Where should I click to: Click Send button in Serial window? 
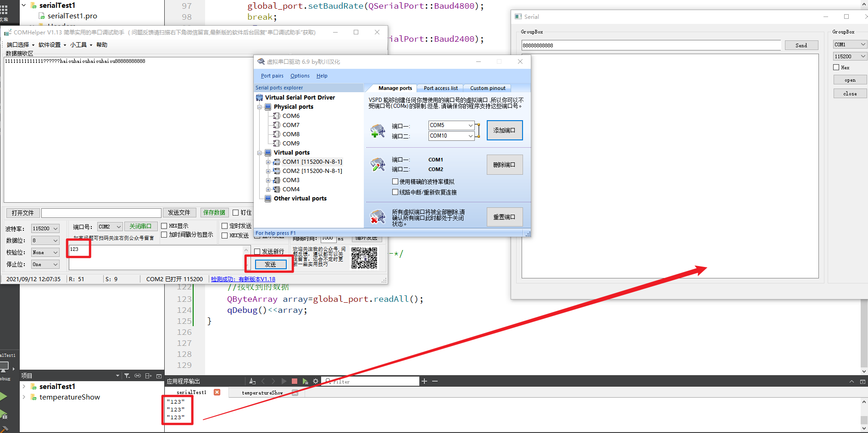(x=801, y=45)
